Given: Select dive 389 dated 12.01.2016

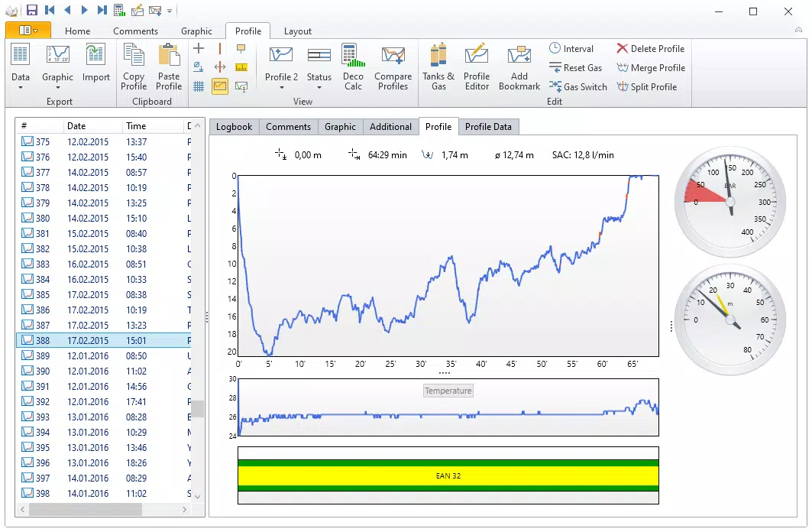Looking at the screenshot, I should tap(105, 356).
